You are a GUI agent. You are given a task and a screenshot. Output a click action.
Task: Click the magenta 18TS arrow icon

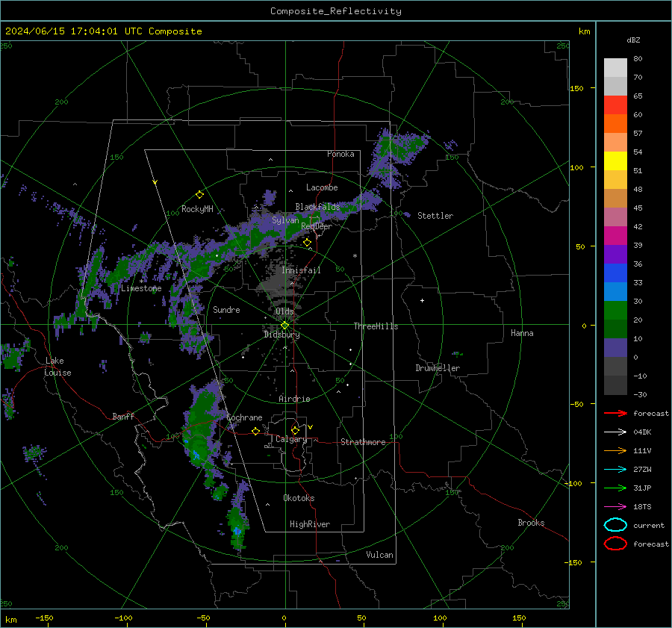click(x=615, y=507)
